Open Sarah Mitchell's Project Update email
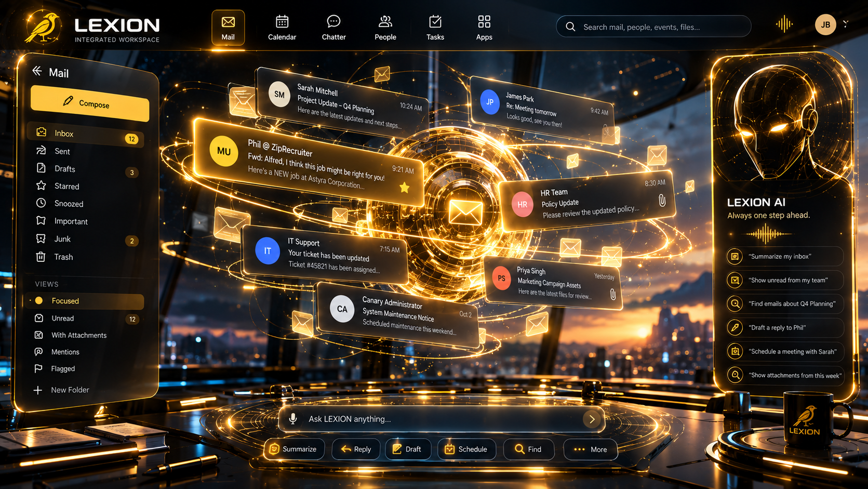868x489 pixels. (343, 105)
